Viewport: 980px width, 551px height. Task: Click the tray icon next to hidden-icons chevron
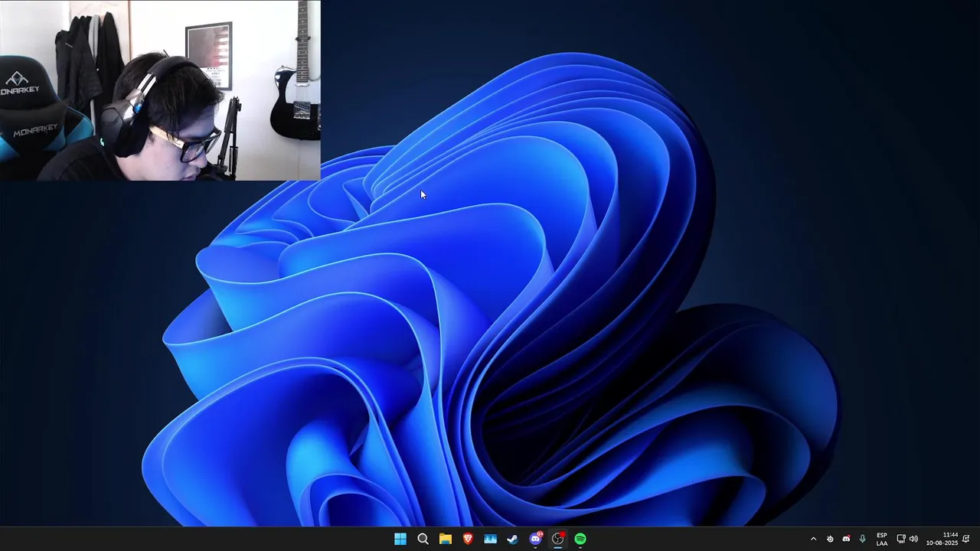[830, 539]
